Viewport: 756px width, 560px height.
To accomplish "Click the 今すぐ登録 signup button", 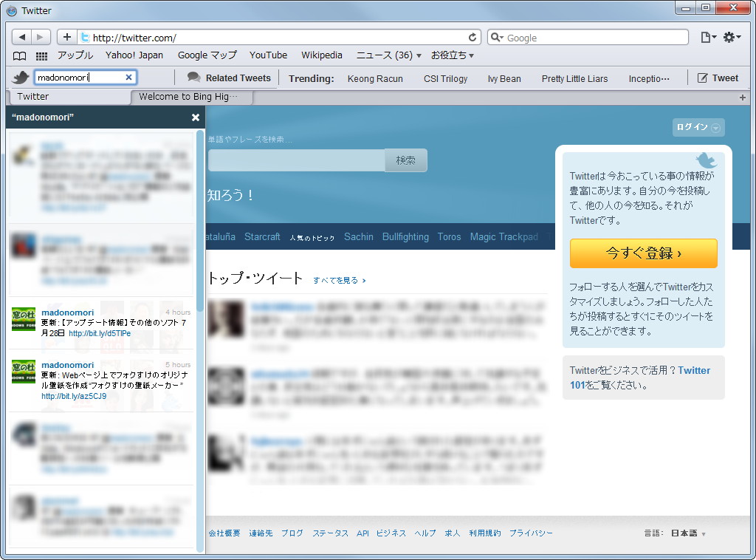I will click(x=643, y=253).
